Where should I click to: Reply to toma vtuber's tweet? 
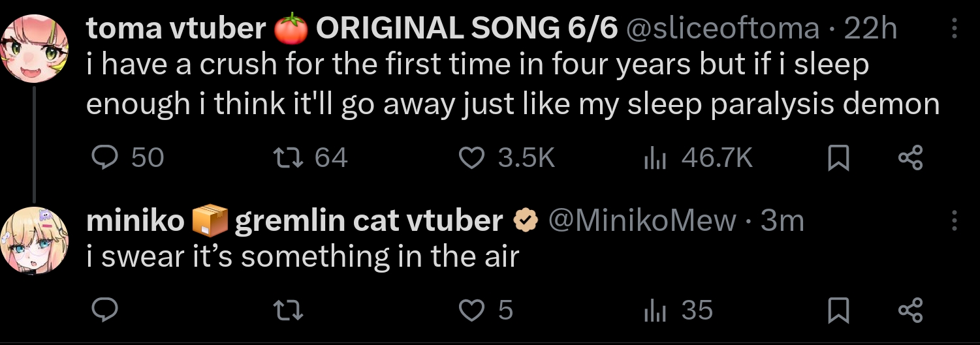coord(127,158)
